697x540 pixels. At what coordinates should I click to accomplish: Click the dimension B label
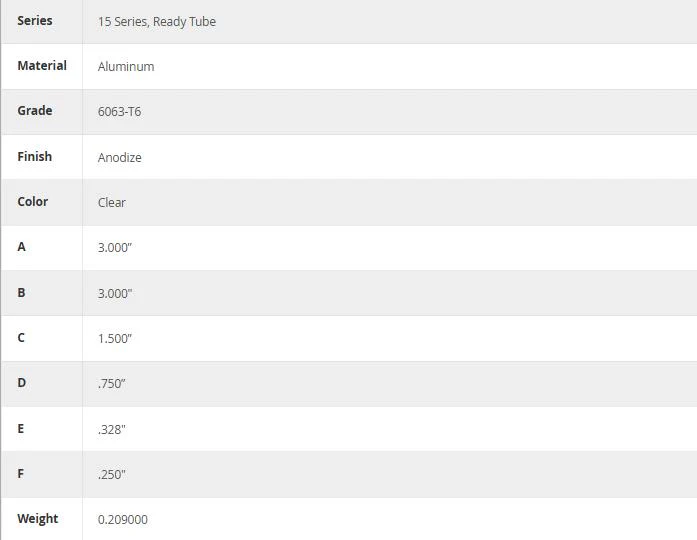21,292
